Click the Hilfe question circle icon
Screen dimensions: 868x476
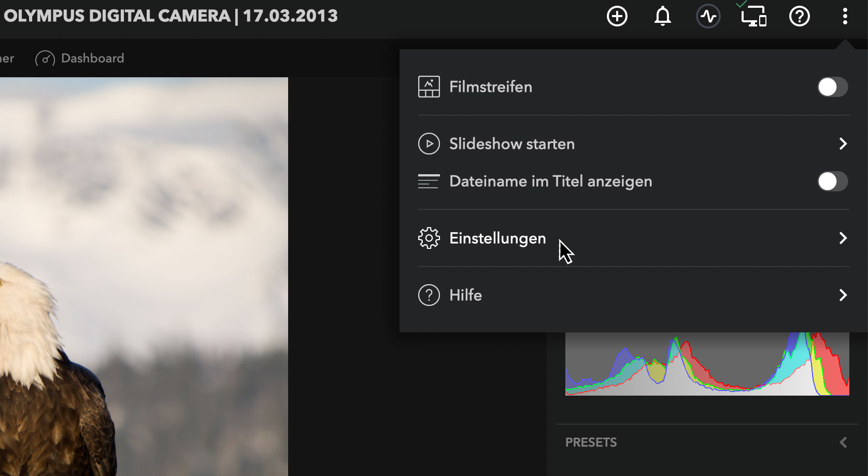pos(429,295)
